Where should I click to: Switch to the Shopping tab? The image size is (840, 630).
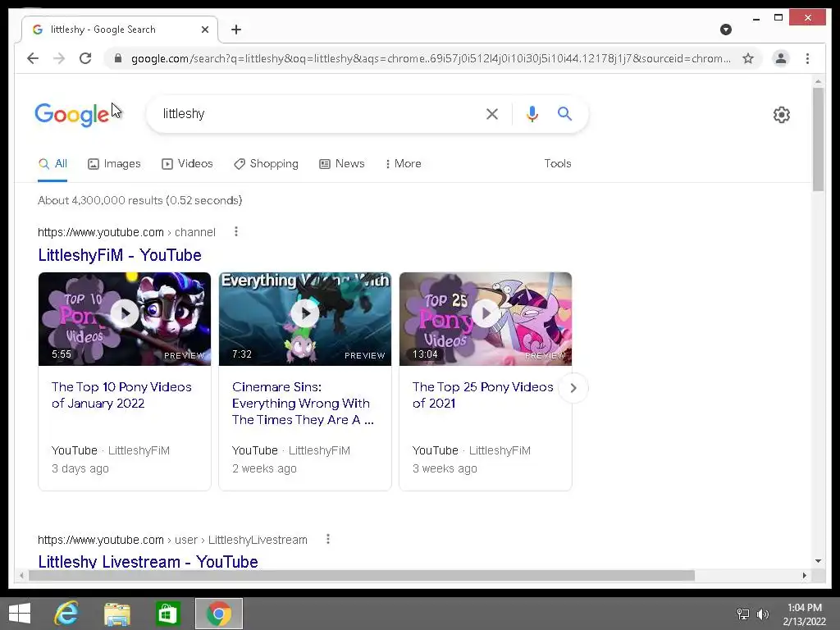click(x=267, y=164)
